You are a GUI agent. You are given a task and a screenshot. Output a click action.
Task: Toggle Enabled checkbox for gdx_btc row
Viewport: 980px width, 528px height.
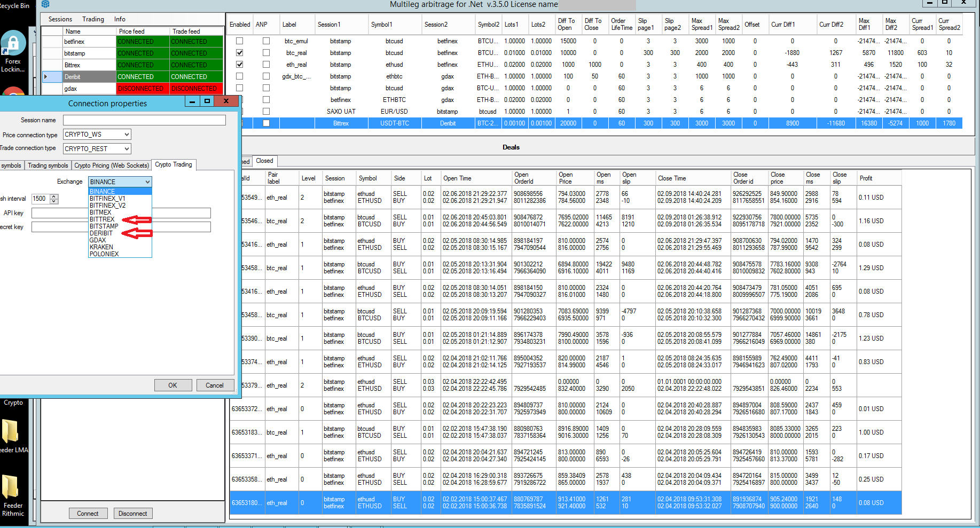pyautogui.click(x=239, y=76)
